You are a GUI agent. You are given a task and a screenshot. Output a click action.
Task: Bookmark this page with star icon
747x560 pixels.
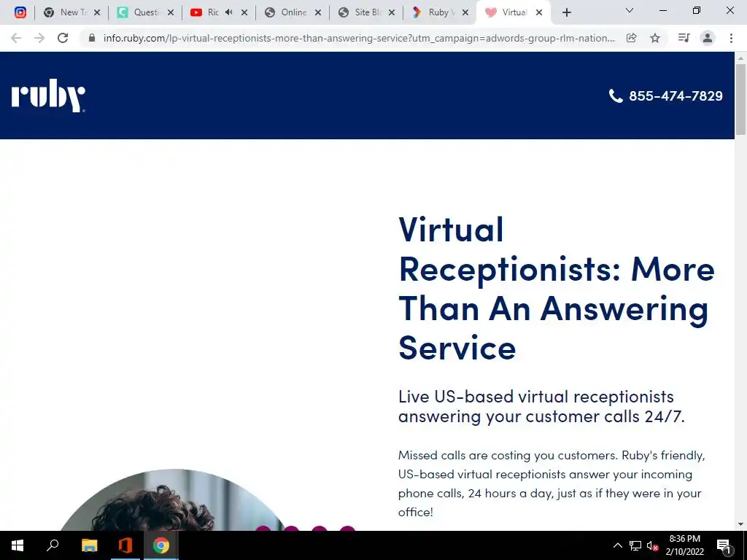tap(655, 38)
